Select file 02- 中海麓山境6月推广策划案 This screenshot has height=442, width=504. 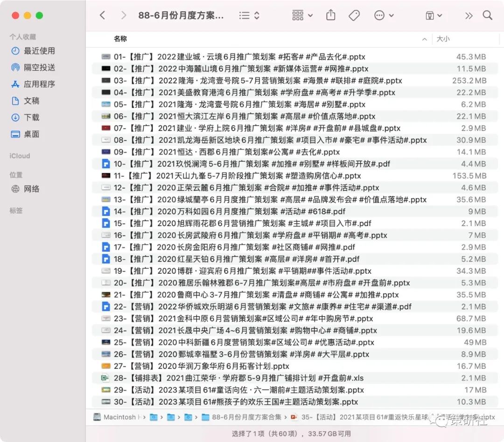click(x=295, y=69)
